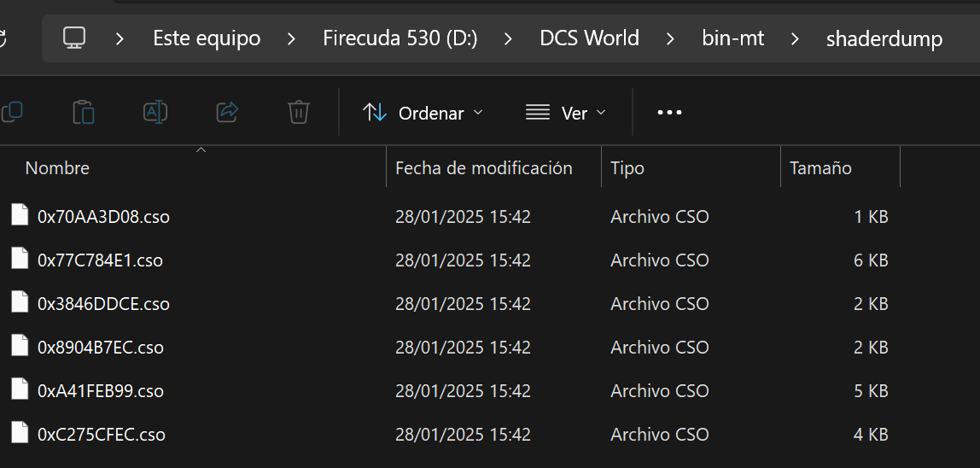The height and width of the screenshot is (468, 980).
Task: Open the three-dots more options menu
Action: (x=669, y=114)
